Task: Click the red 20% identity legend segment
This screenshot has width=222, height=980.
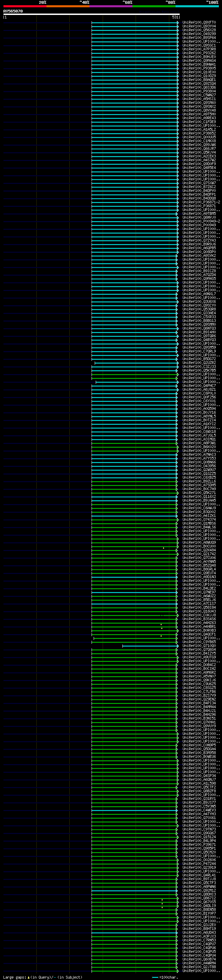Action: tap(25, 6)
